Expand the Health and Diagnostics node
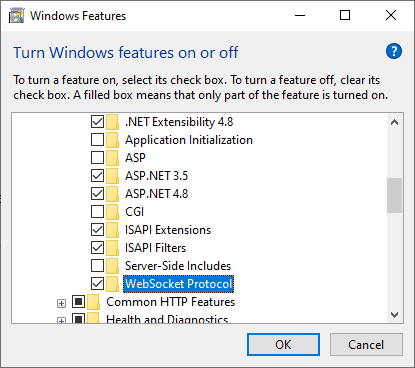This screenshot has height=368, width=415. pyautogui.click(x=61, y=320)
